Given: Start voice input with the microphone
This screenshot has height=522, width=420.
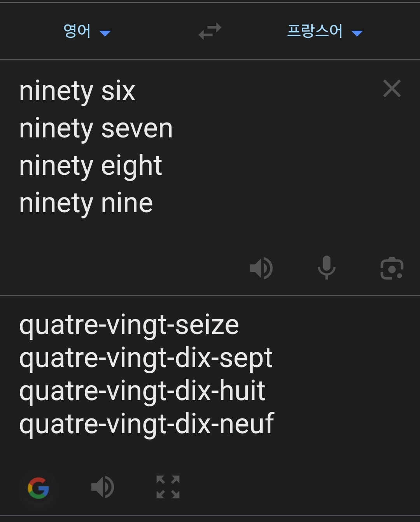Looking at the screenshot, I should (x=326, y=268).
